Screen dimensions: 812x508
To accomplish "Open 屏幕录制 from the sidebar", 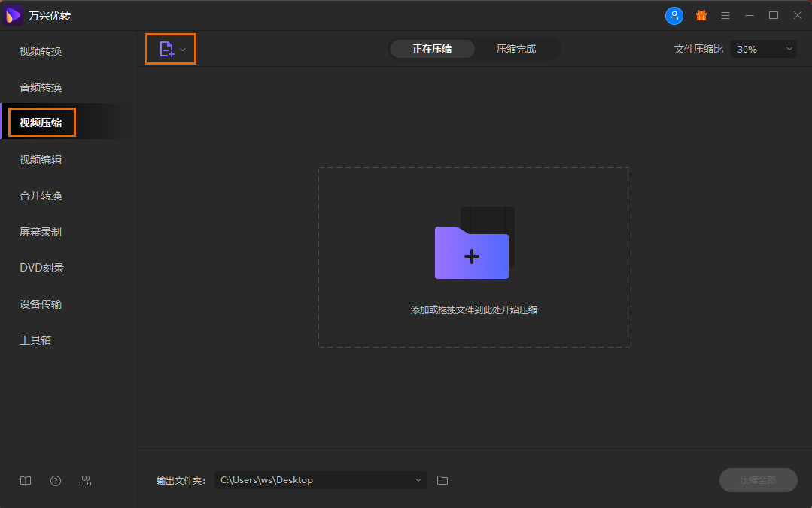I will click(41, 232).
